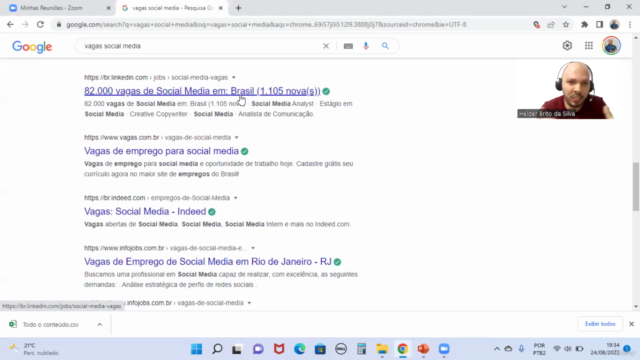Open Task View on taskbar
The width and height of the screenshot is (640, 360).
pyautogui.click(x=237, y=349)
